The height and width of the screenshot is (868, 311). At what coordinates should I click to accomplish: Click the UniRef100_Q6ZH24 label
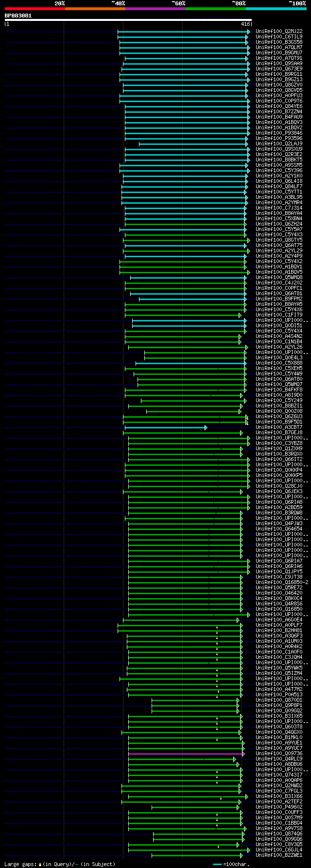coord(279,224)
